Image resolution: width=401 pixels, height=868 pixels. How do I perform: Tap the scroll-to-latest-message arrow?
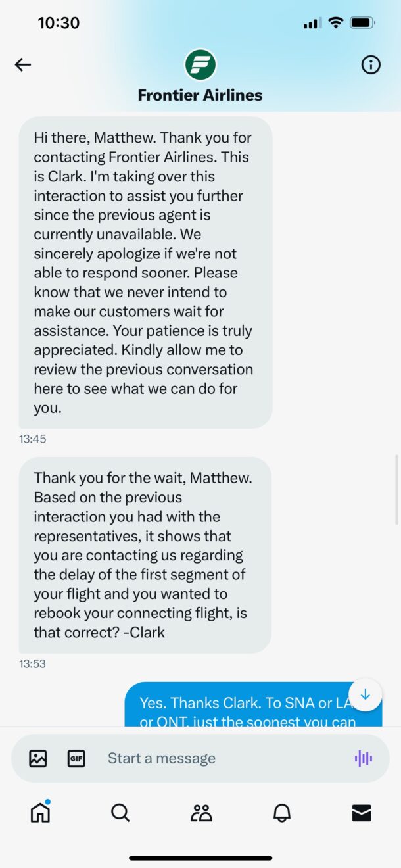[x=366, y=694]
